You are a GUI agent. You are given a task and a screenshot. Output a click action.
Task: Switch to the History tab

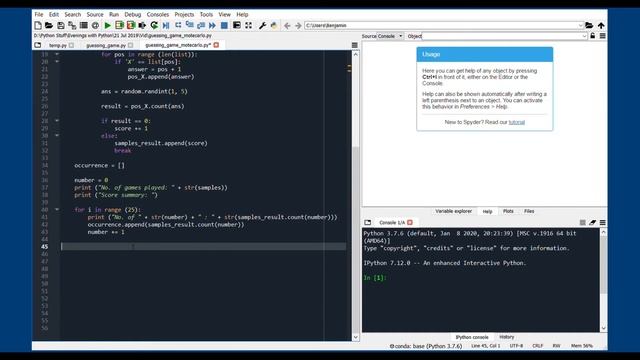[x=507, y=337]
